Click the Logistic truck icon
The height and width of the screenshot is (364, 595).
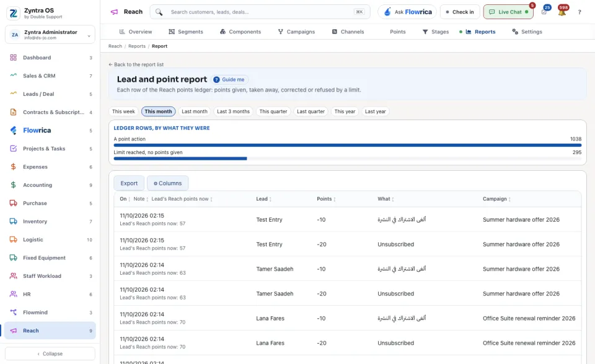click(x=13, y=240)
